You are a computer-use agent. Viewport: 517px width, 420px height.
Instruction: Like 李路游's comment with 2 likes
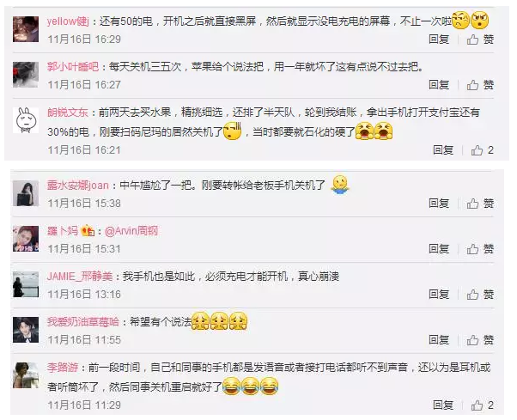(482, 405)
